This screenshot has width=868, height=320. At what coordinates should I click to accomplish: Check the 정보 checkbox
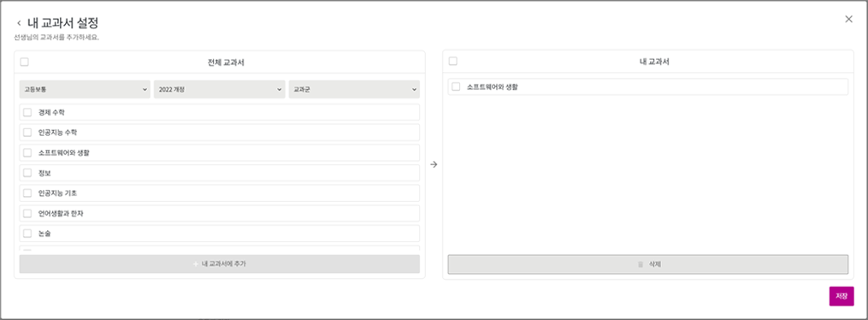tap(27, 173)
